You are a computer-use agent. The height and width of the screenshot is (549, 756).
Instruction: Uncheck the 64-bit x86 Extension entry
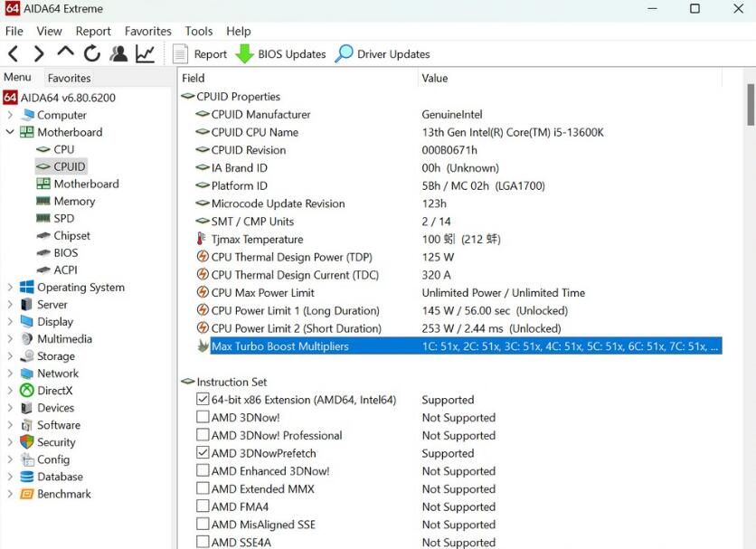tap(203, 399)
